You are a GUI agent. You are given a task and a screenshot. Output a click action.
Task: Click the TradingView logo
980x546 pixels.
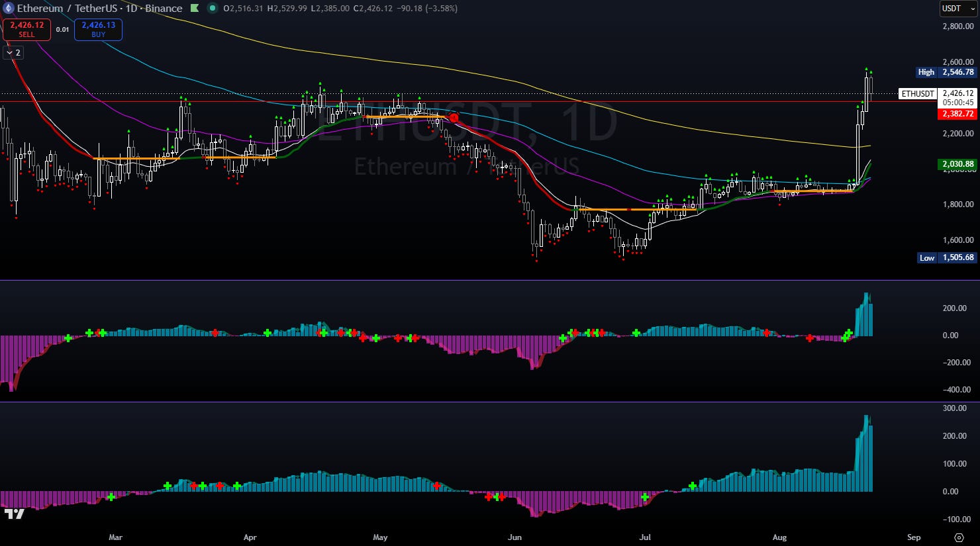14,514
